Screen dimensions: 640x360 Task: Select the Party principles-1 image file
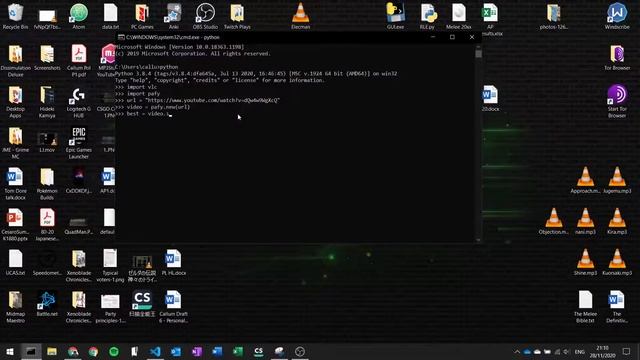pyautogui.click(x=110, y=308)
